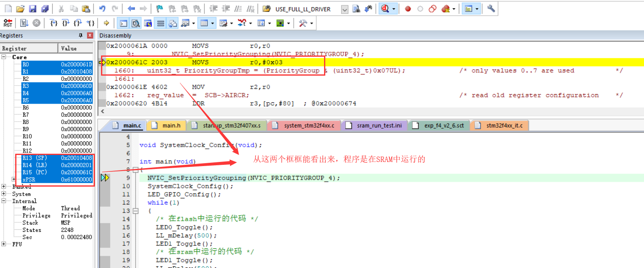Click the Step Over icon
644x268 pixels.
coord(65,23)
